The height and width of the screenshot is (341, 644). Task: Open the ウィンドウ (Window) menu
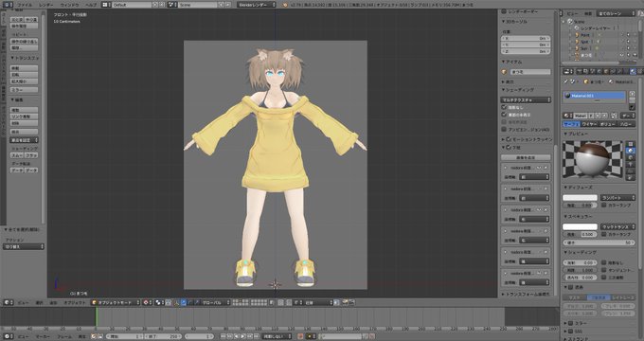click(x=69, y=5)
